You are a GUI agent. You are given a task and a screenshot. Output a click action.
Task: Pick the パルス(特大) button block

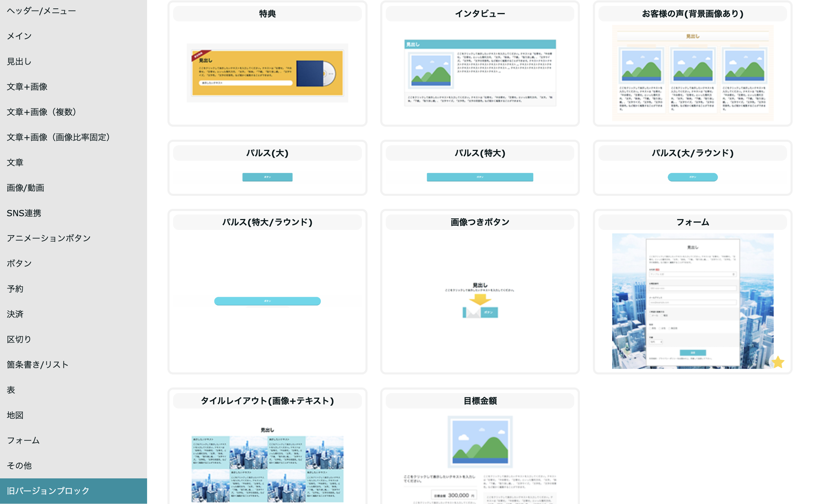[x=480, y=177]
